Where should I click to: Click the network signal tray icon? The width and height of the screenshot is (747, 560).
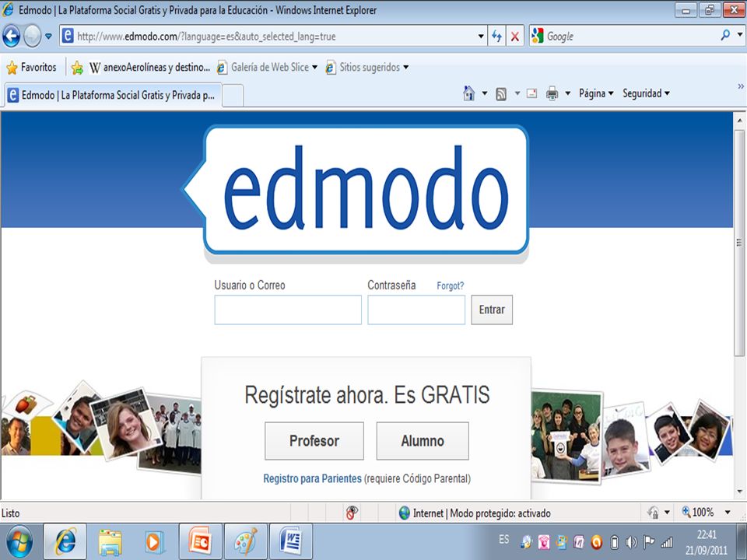[667, 542]
